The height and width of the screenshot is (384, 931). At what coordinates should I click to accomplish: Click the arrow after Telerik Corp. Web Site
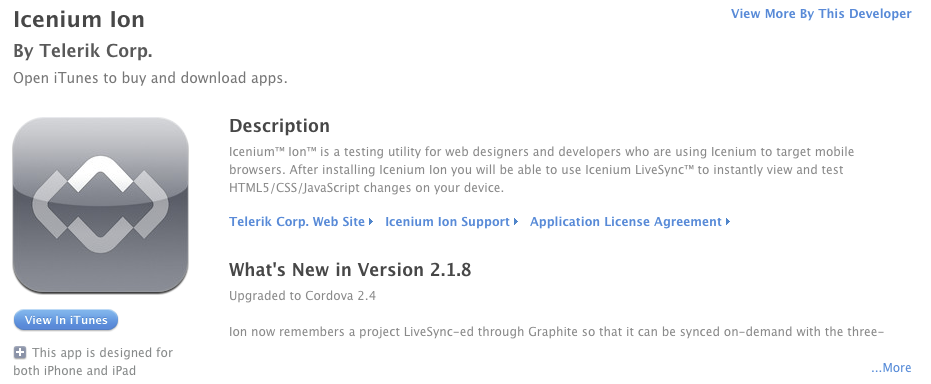370,222
